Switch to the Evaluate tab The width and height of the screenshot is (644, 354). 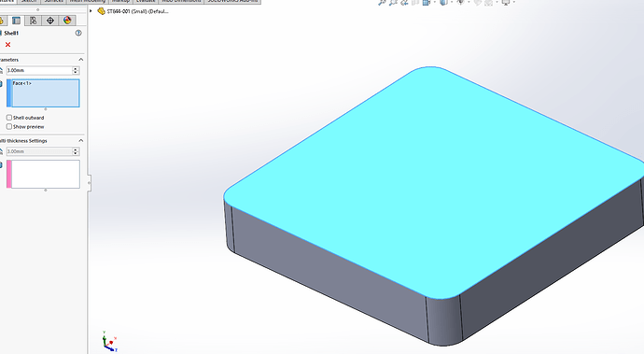[x=146, y=1]
